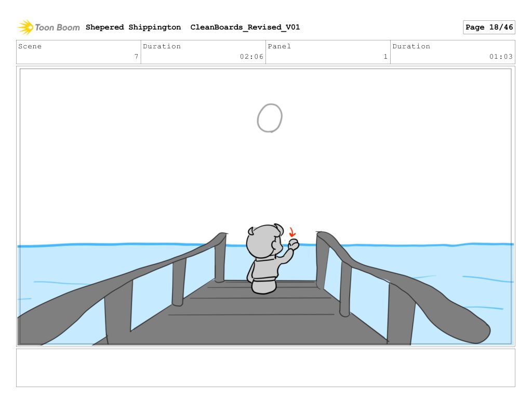
Task: Click the red down arrow above the fist
Action: (292, 231)
